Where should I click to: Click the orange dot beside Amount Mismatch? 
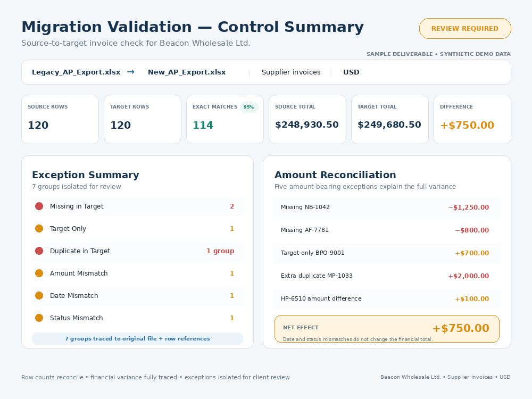click(x=39, y=273)
